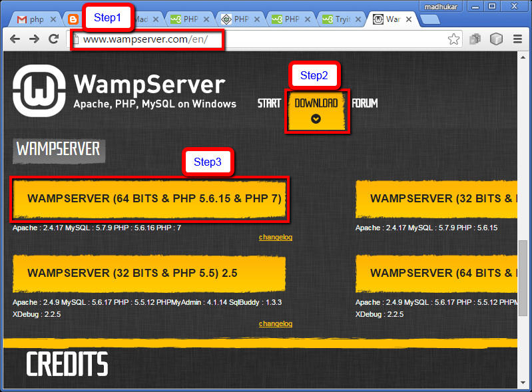Click the CREDITS heading

(67, 364)
